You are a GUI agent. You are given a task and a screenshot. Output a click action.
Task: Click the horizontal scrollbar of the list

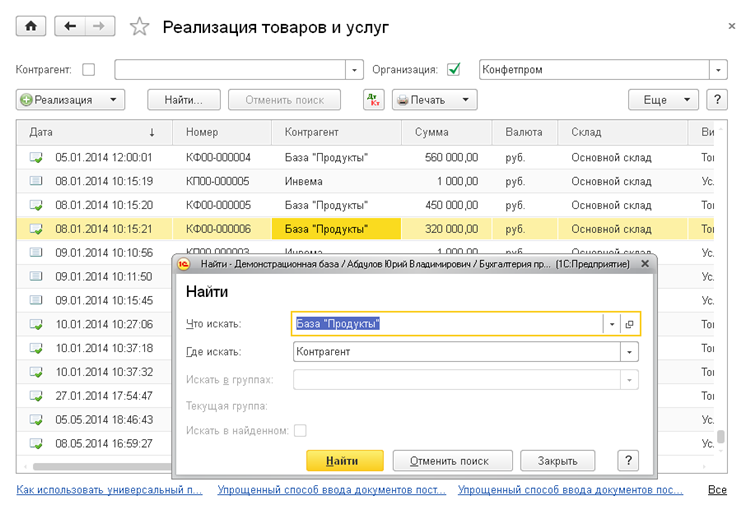tap(102, 466)
